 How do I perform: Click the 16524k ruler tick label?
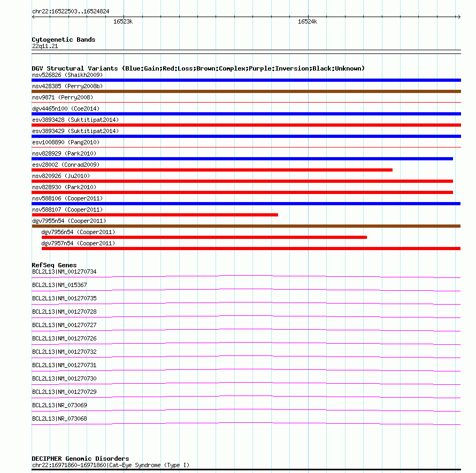click(308, 21)
